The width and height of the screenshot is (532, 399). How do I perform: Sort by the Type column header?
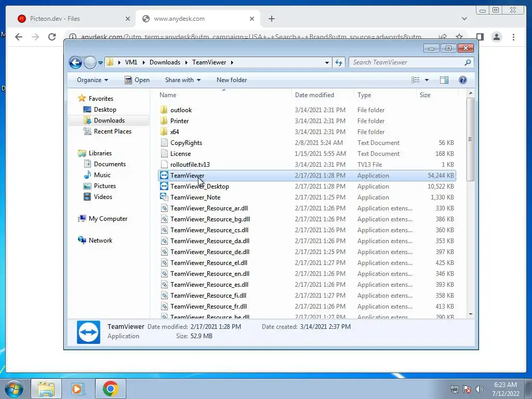[x=364, y=95]
